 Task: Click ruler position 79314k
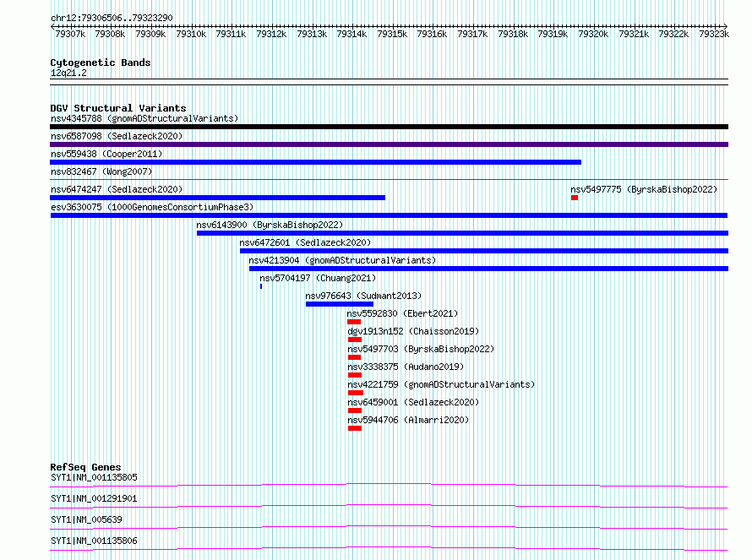pyautogui.click(x=351, y=34)
